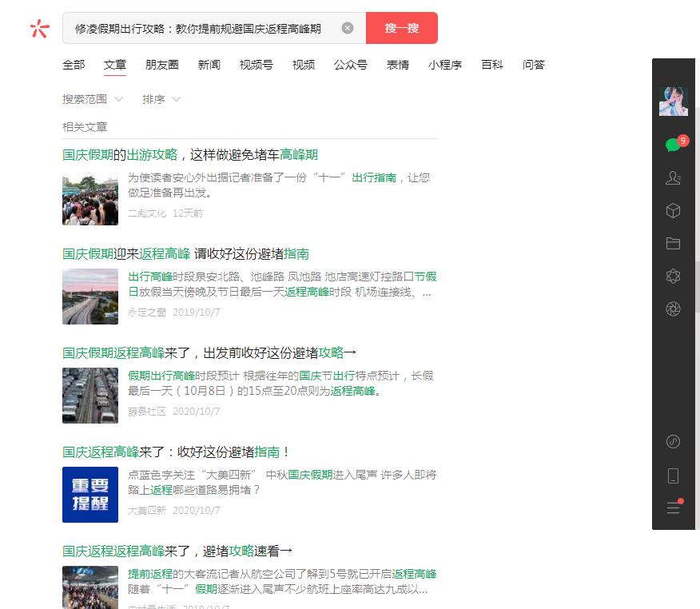Expand the 搜索范围 dropdown
Screen dimensions: 700x609
click(93, 99)
